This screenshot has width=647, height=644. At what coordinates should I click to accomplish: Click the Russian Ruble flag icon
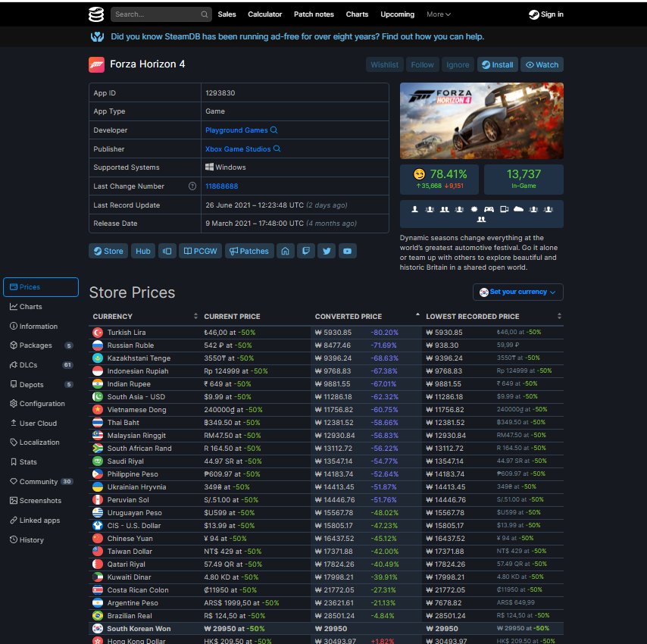click(98, 345)
